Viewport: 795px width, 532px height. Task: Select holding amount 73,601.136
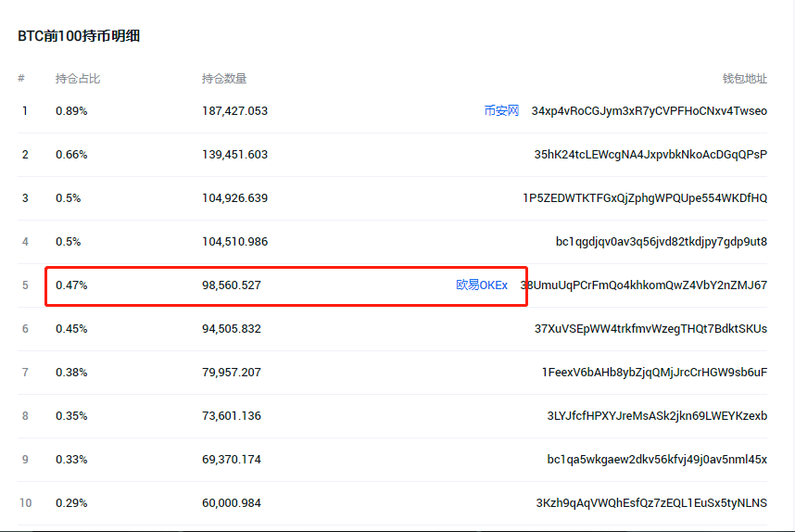pos(232,416)
